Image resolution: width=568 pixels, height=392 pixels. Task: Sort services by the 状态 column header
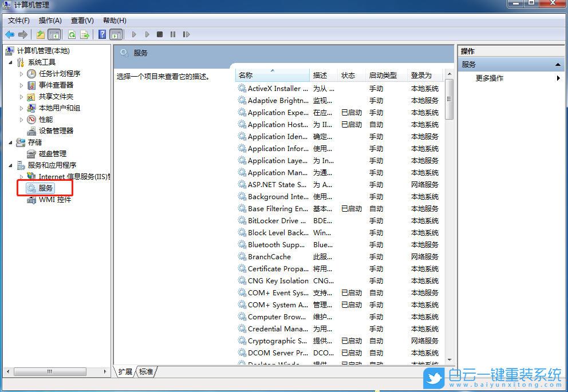[x=350, y=75]
